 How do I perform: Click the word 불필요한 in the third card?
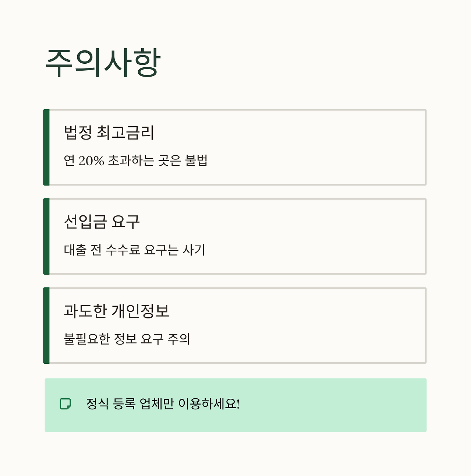point(87,339)
